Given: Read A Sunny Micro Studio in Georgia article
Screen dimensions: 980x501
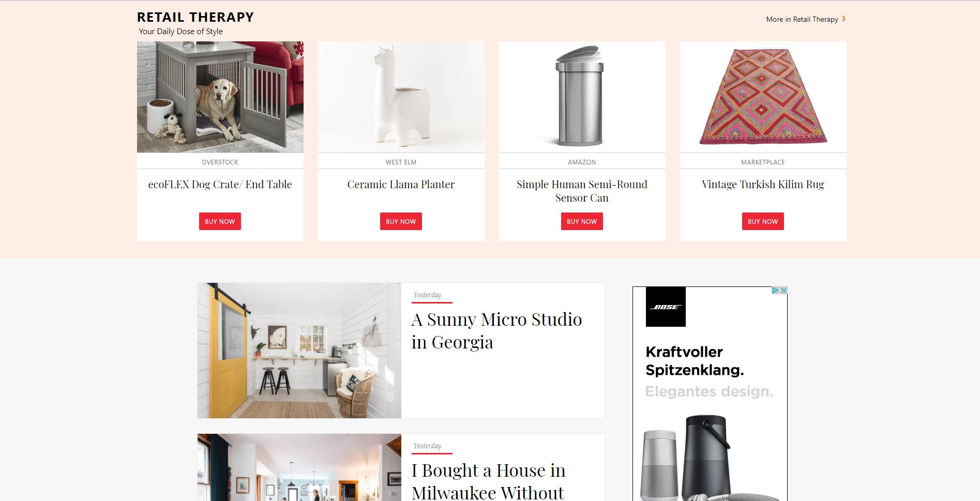Looking at the screenshot, I should pyautogui.click(x=496, y=331).
